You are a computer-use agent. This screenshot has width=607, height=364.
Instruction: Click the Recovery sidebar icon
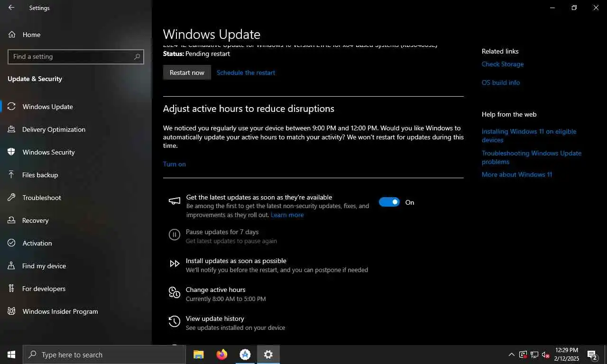[12, 220]
